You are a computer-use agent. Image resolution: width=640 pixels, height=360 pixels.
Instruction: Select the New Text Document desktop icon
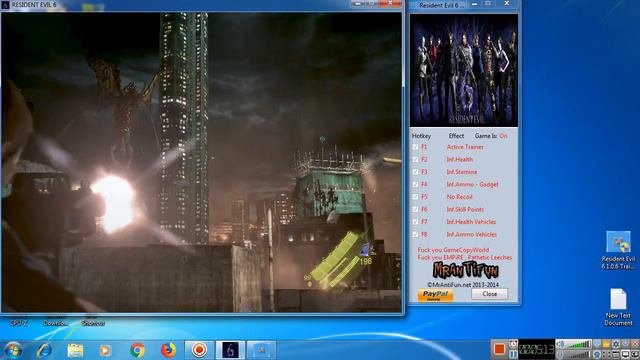[x=618, y=307]
